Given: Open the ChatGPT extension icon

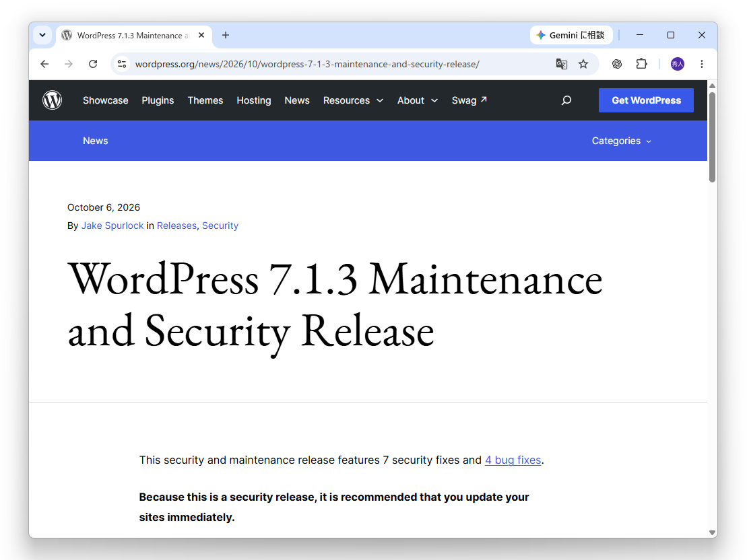Looking at the screenshot, I should pyautogui.click(x=617, y=64).
